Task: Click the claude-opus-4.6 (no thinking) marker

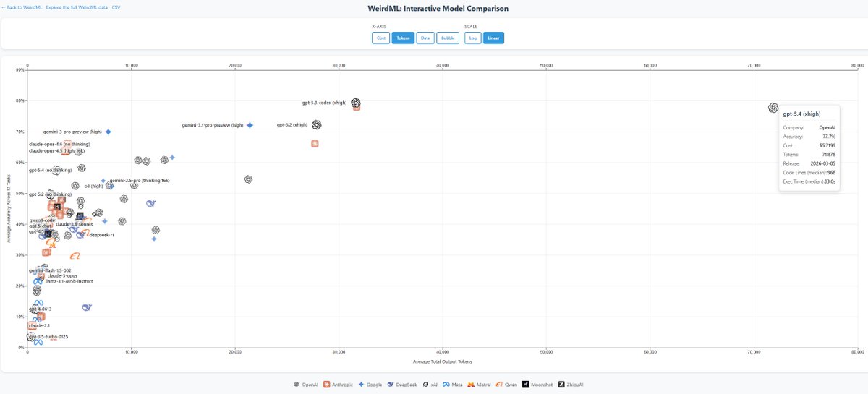Action: [67, 145]
